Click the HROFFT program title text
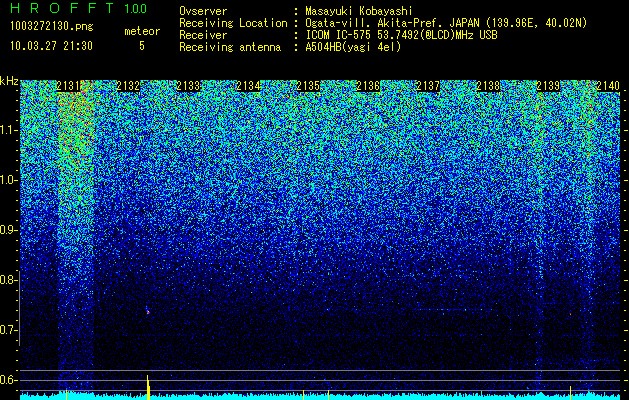The image size is (629, 400). tap(62, 8)
